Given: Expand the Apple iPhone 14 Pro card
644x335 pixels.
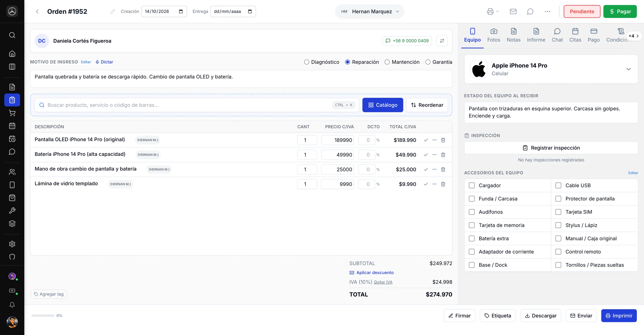Looking at the screenshot, I should [628, 69].
